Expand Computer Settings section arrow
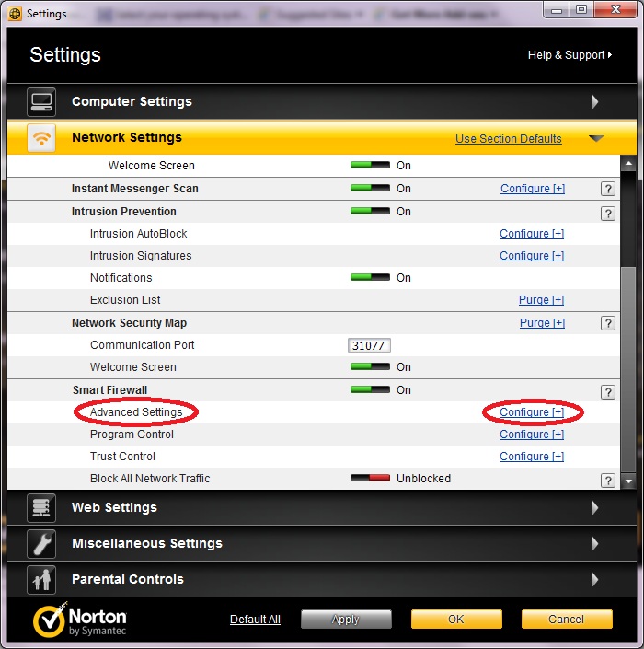The width and height of the screenshot is (644, 649). point(594,102)
